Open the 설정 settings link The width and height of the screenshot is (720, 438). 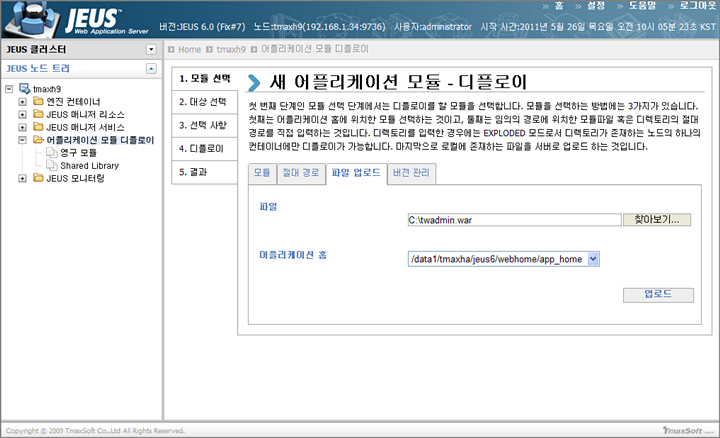[596, 6]
